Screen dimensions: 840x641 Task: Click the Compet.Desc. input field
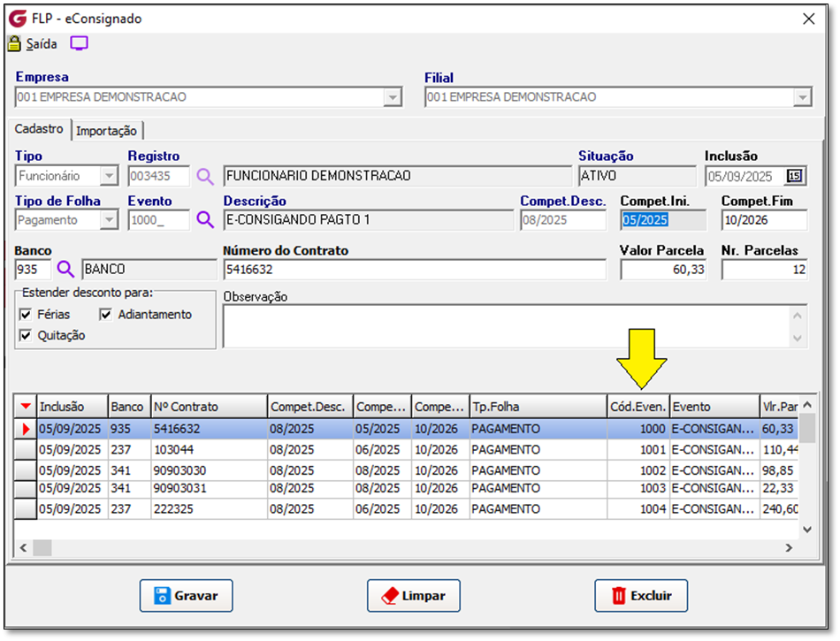[x=563, y=220]
